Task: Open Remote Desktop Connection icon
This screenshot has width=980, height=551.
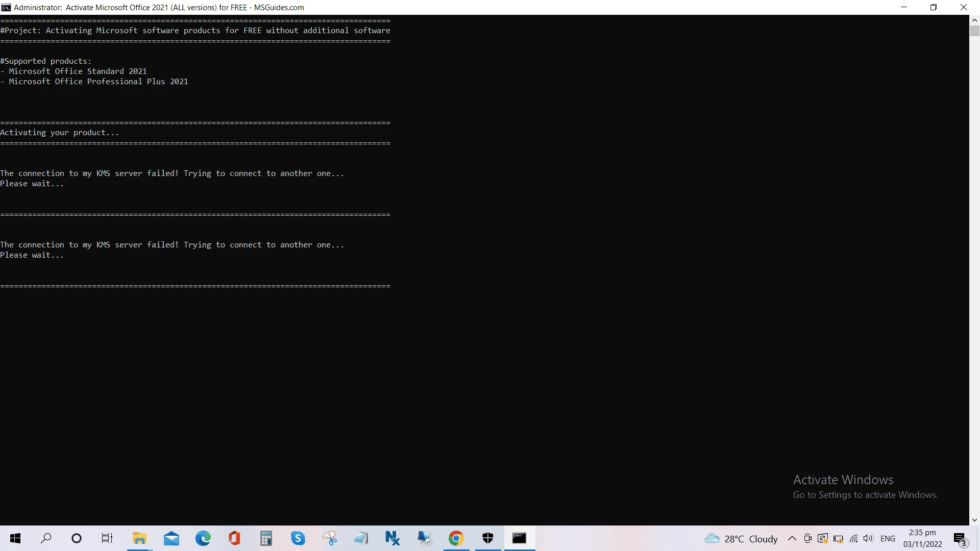Action: point(424,538)
